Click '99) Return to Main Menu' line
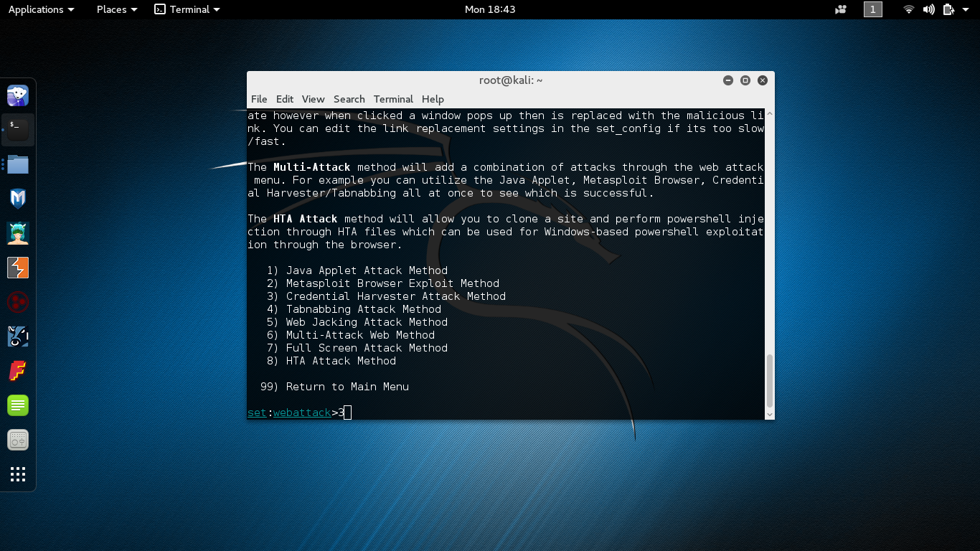Screen dimensions: 980x551 334,387
